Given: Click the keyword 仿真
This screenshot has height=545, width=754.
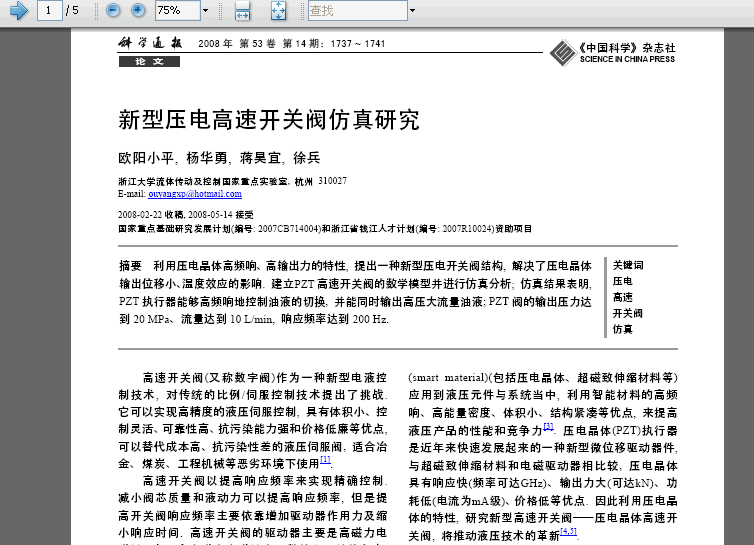Looking at the screenshot, I should coord(623,329).
